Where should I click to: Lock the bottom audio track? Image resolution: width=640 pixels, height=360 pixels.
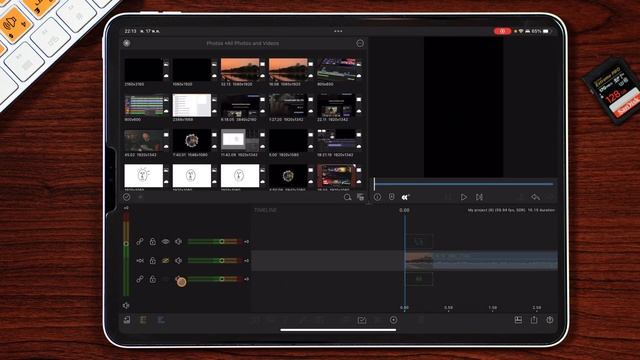point(152,279)
